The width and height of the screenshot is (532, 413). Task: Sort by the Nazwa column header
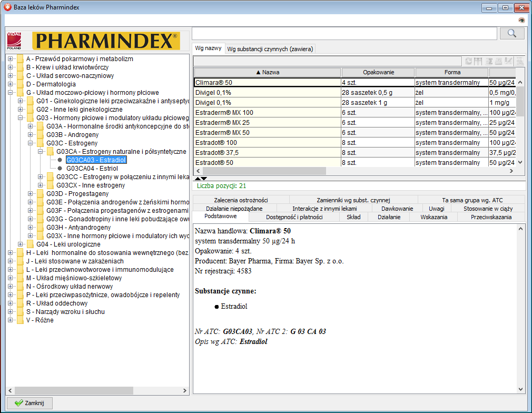click(x=268, y=72)
